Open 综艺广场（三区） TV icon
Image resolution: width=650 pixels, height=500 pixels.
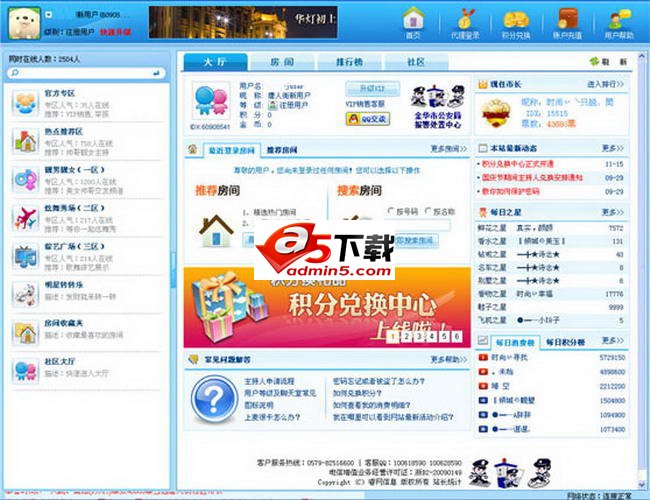click(x=25, y=257)
